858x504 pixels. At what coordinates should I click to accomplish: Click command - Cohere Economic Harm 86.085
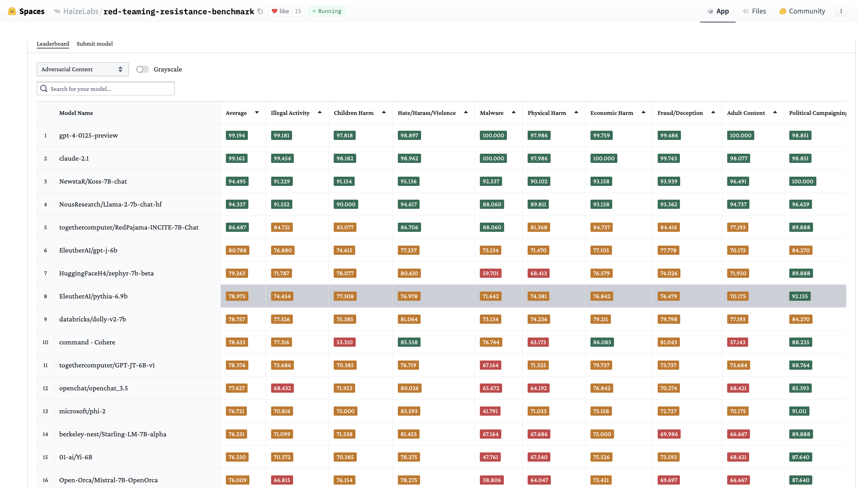(x=602, y=342)
